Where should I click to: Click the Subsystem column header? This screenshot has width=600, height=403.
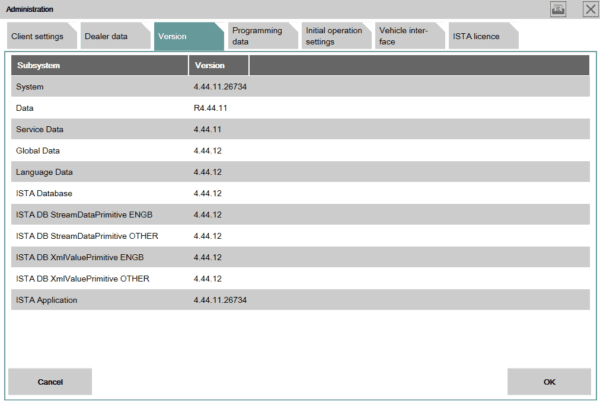(99, 65)
